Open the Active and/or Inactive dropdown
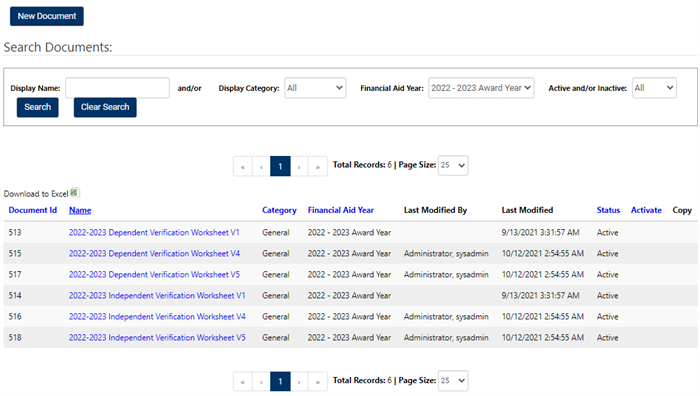The height and width of the screenshot is (396, 700). [654, 88]
